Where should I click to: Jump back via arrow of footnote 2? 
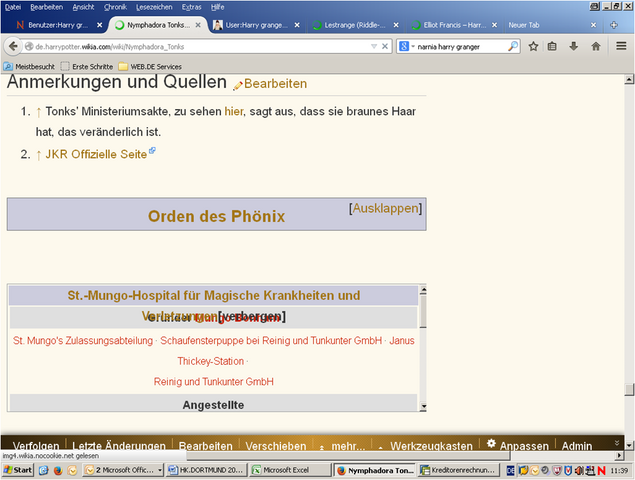coord(39,155)
